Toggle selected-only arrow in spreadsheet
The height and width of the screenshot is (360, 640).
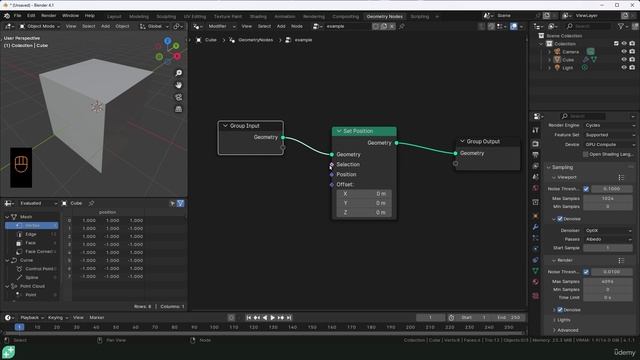point(172,203)
